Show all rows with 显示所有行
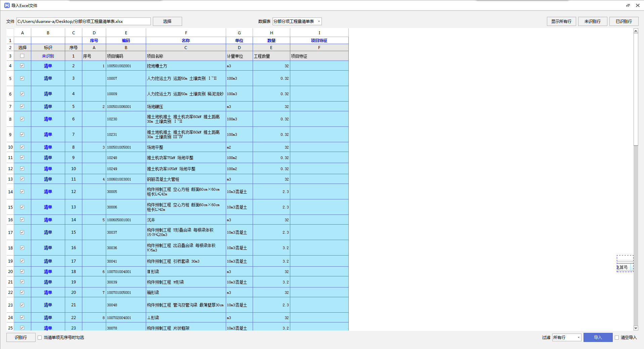Viewport: 644px width, 349px height. tap(561, 22)
